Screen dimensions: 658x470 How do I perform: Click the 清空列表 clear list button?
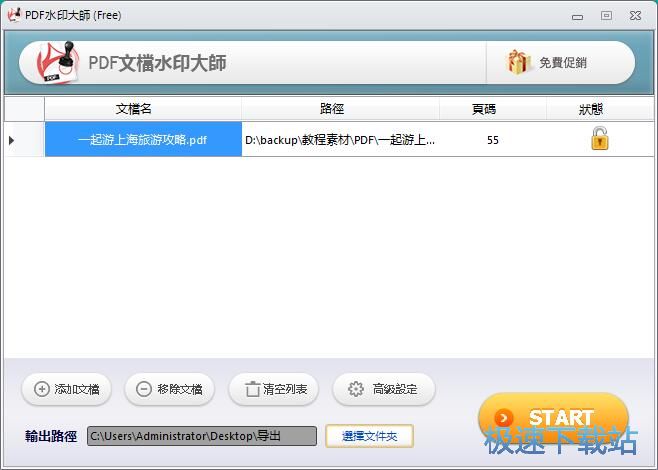(274, 389)
